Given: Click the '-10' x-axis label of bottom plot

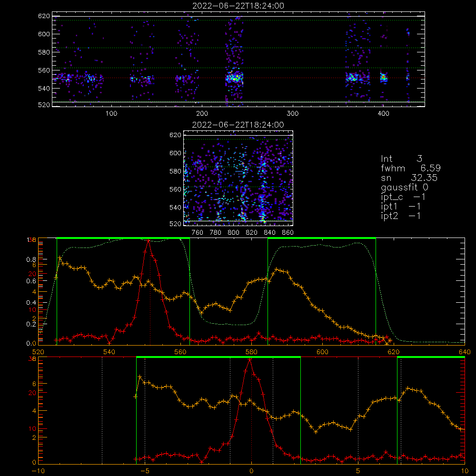Looking at the screenshot, I should tap(38, 471).
